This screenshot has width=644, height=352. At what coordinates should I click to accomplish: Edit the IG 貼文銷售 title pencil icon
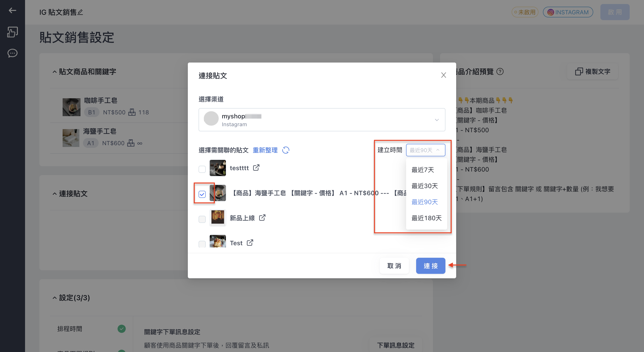[x=80, y=12]
